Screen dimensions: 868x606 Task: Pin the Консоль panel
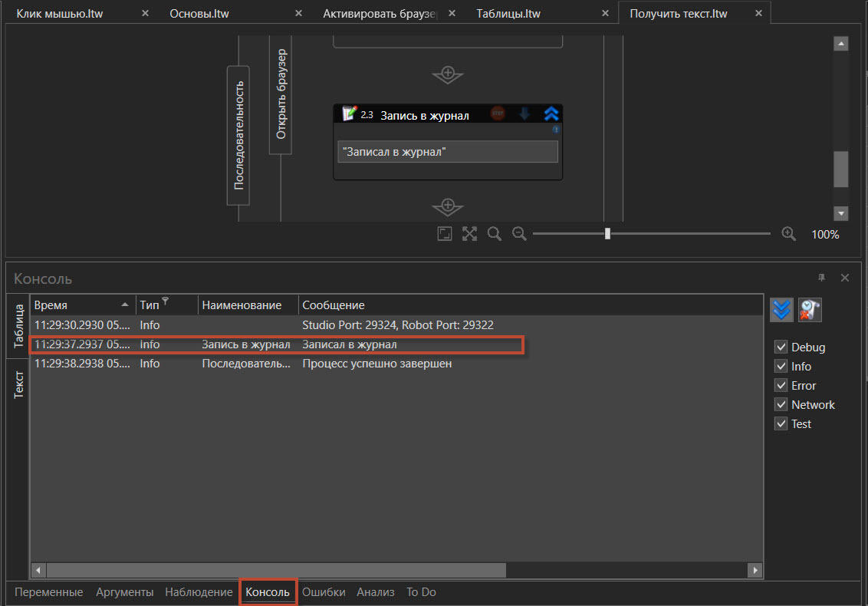[x=821, y=278]
